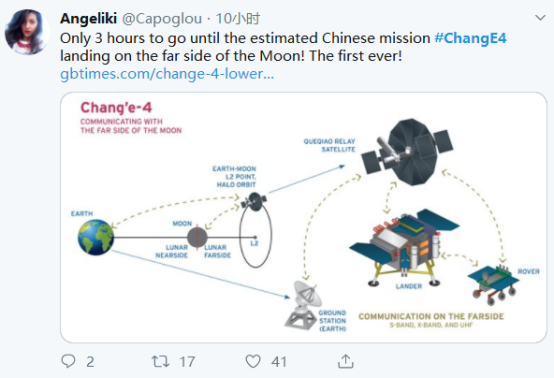Click the reply count 2
Screen dimensions: 554x378
click(90, 362)
